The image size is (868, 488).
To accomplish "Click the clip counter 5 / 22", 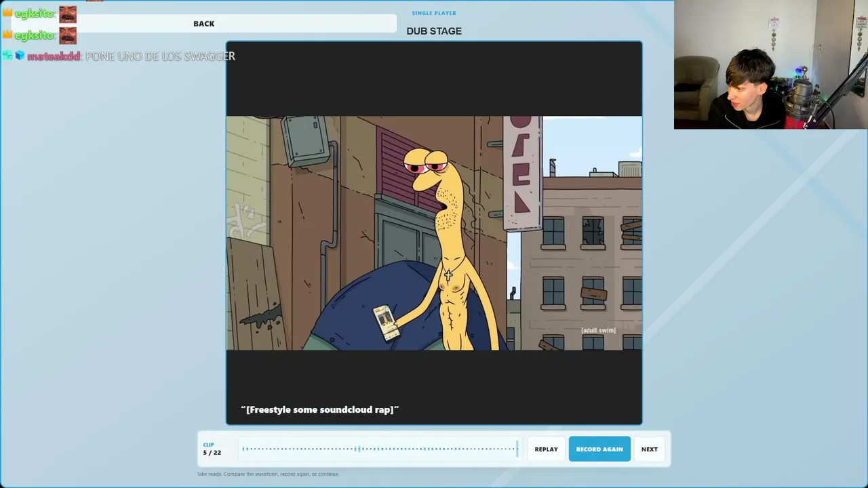I will (212, 452).
